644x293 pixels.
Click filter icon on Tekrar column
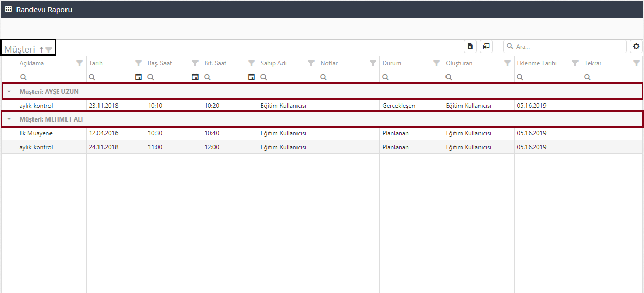pos(636,63)
